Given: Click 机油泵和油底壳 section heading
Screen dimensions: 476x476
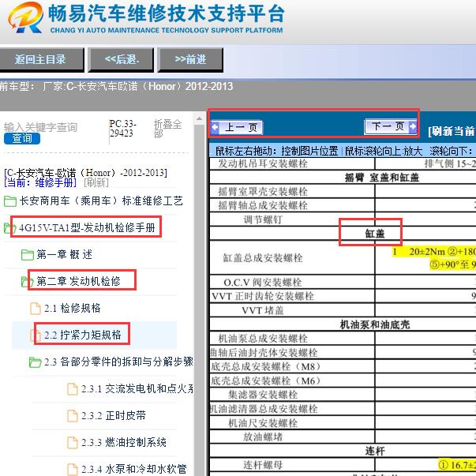Looking at the screenshot, I should (x=375, y=324).
